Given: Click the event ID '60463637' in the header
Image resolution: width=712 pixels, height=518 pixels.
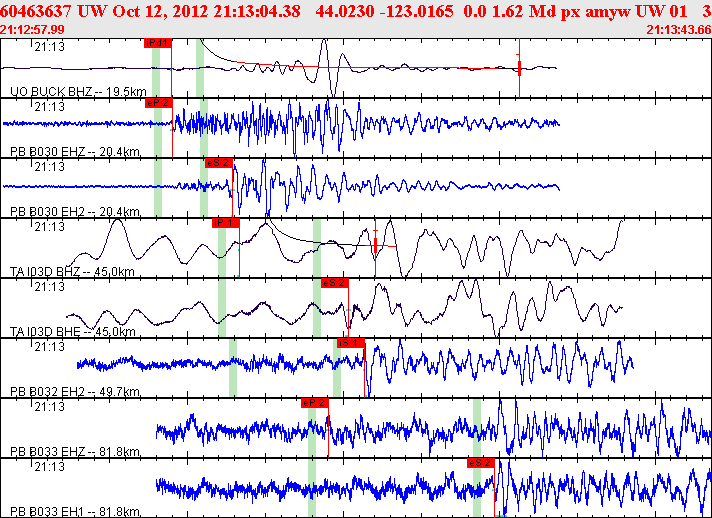Looking at the screenshot, I should coord(37,11).
